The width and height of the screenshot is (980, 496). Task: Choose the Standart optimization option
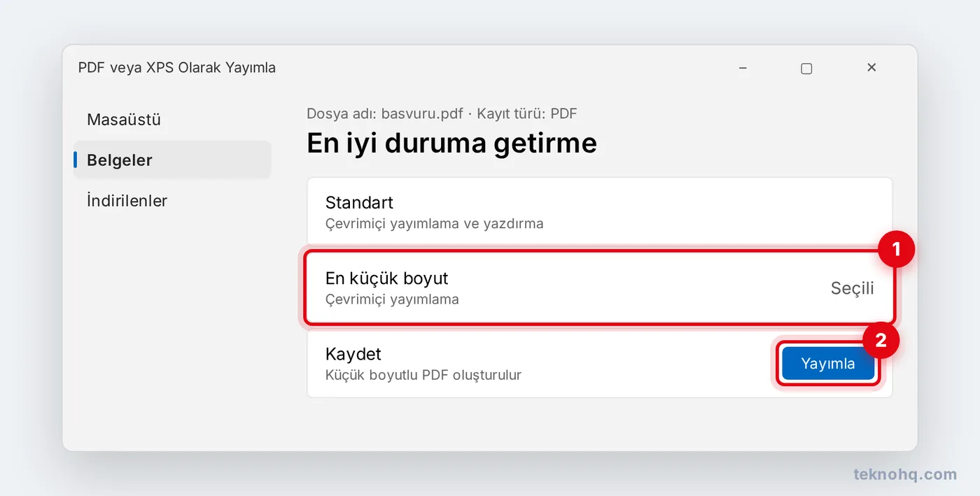[x=600, y=211]
